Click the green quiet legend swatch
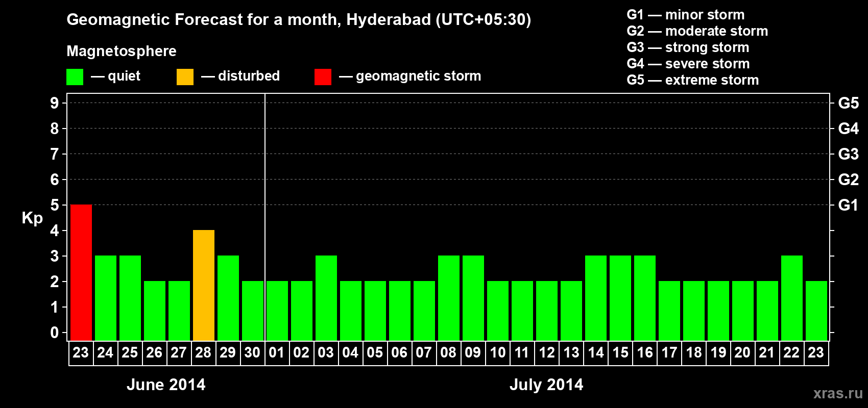The image size is (868, 408). 75,77
